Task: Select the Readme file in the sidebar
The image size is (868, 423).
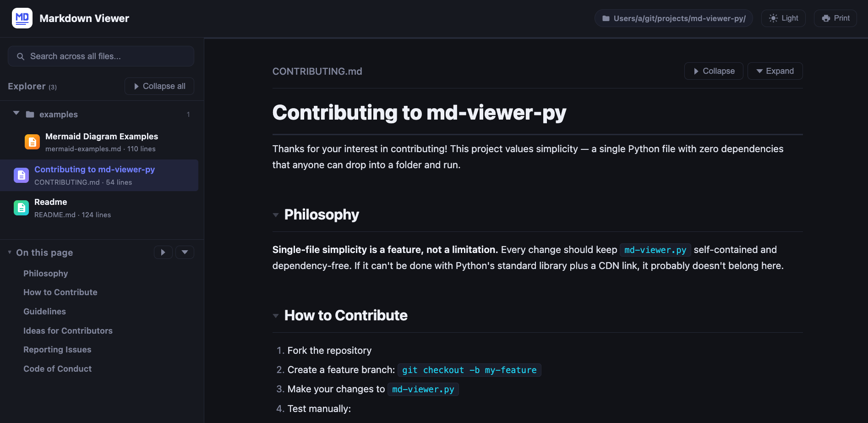Action: [x=50, y=202]
